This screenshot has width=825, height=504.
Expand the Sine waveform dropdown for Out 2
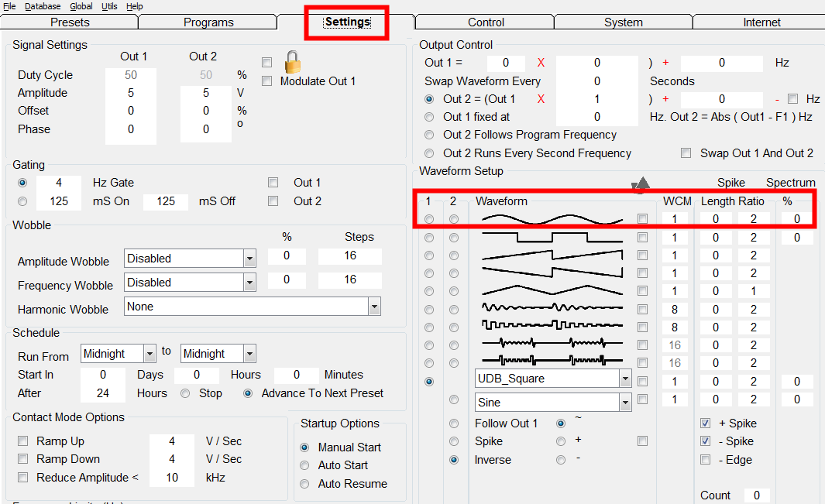tap(625, 403)
